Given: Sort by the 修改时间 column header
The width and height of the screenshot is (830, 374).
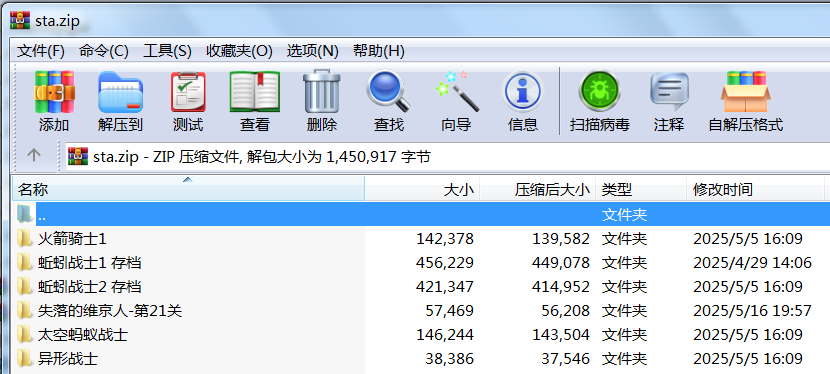Looking at the screenshot, I should point(755,189).
